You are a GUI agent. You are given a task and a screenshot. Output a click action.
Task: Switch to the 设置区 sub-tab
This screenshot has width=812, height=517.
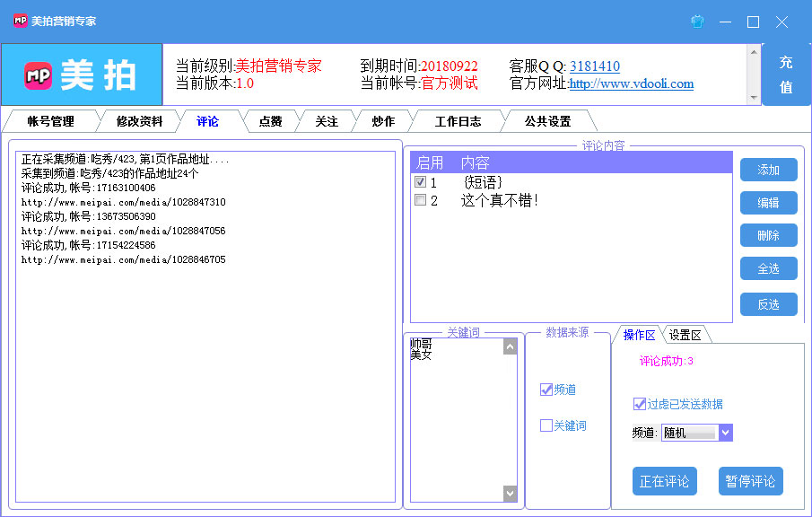pos(685,335)
